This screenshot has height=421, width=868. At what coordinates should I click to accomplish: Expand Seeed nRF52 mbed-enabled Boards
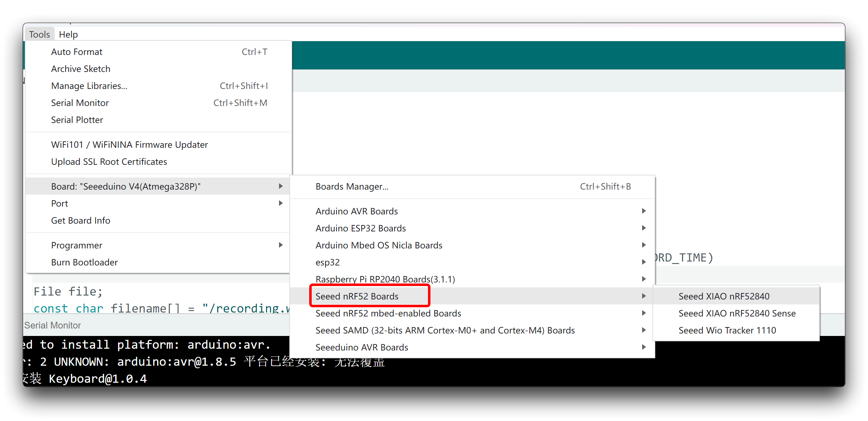pyautogui.click(x=472, y=313)
